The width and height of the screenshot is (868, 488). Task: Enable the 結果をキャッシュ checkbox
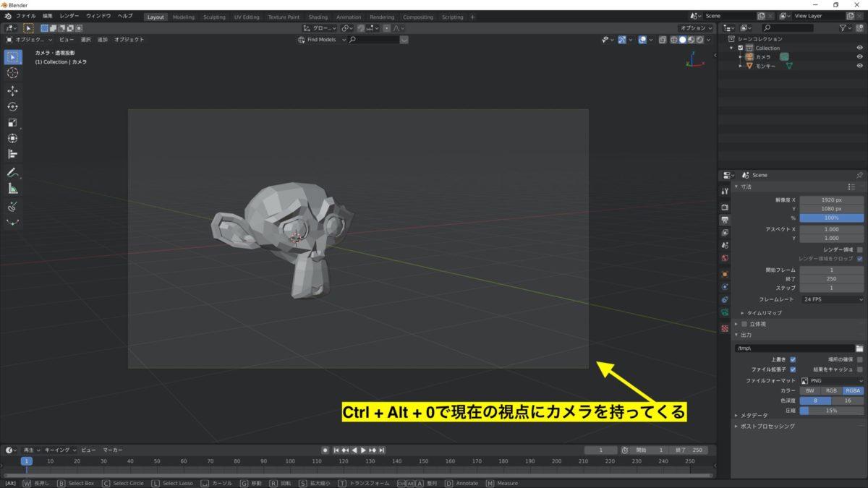pyautogui.click(x=859, y=369)
